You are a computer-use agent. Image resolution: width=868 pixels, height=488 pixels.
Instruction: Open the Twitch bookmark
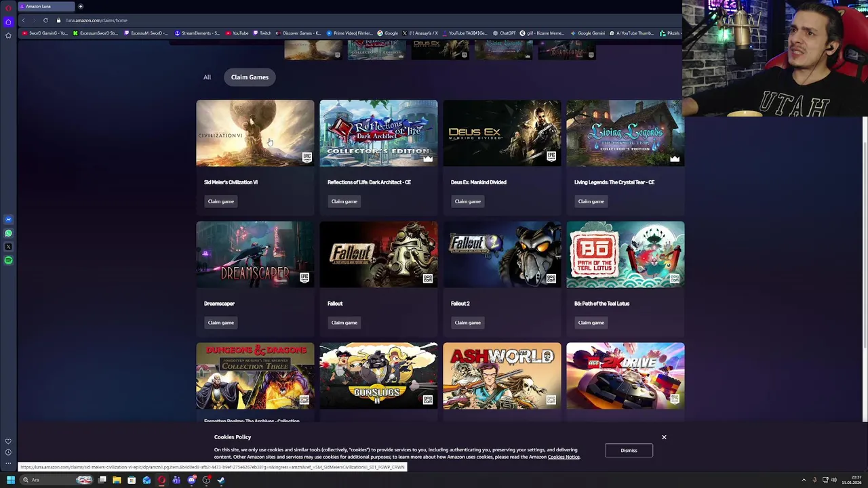pos(262,33)
